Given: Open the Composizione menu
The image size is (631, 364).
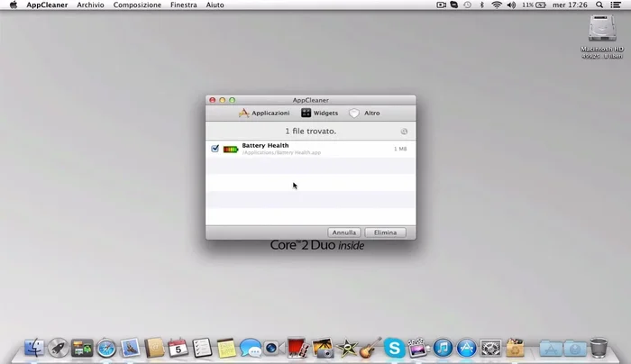Looking at the screenshot, I should (137, 5).
